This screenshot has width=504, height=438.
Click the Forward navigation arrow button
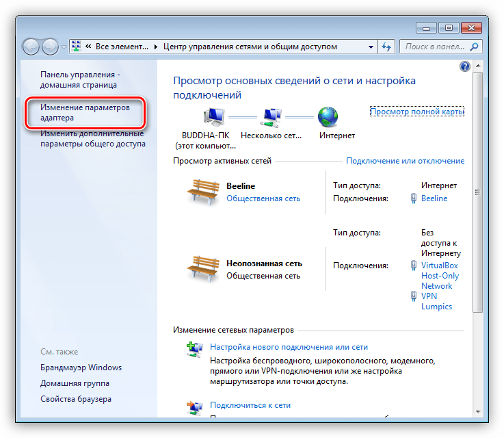(50, 47)
